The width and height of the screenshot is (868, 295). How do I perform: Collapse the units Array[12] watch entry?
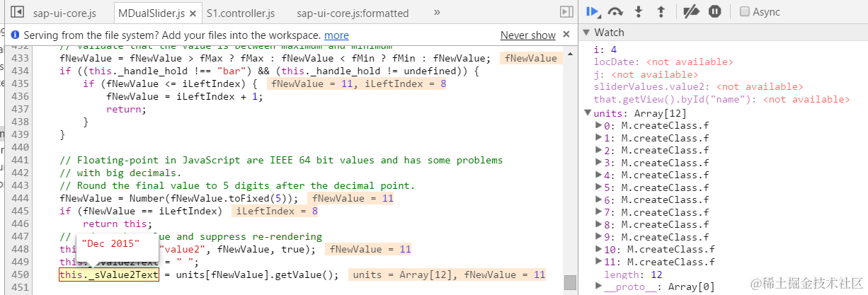coord(587,112)
